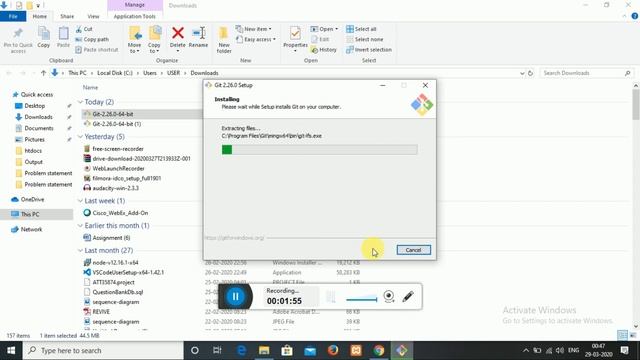Pause the screen recording
The height and width of the screenshot is (360, 640).
(x=235, y=296)
